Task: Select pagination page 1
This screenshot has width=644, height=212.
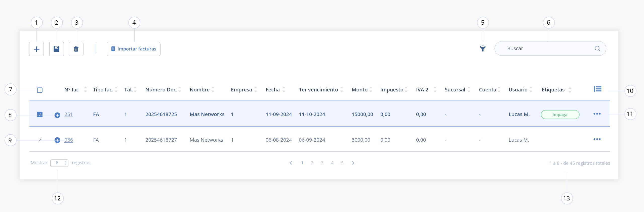Action: [x=302, y=163]
